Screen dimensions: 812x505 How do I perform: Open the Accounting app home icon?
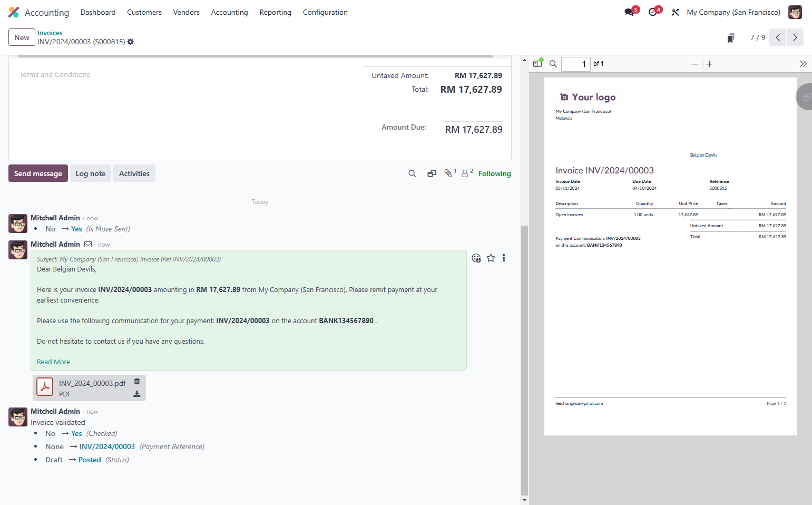14,12
